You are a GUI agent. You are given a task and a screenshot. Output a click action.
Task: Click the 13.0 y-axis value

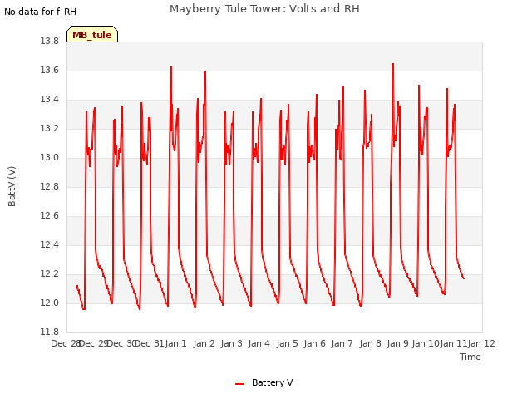[50, 158]
